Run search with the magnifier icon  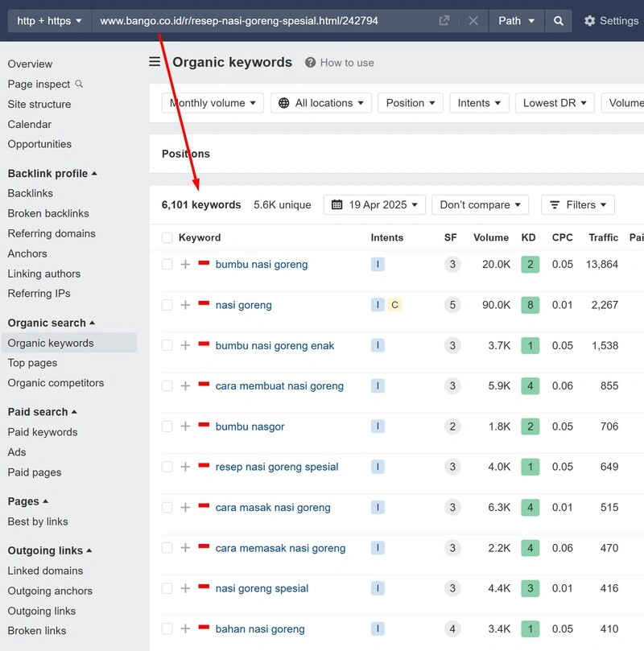click(x=559, y=21)
